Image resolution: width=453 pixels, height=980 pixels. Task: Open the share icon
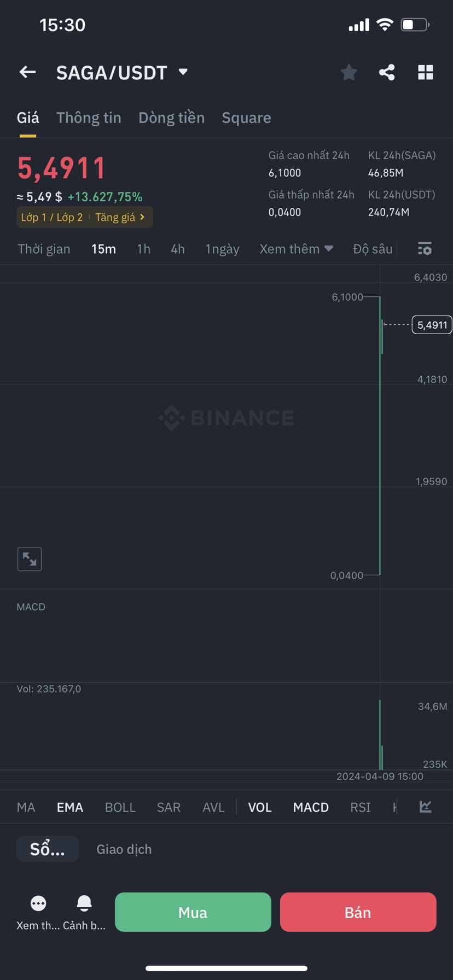(x=387, y=72)
